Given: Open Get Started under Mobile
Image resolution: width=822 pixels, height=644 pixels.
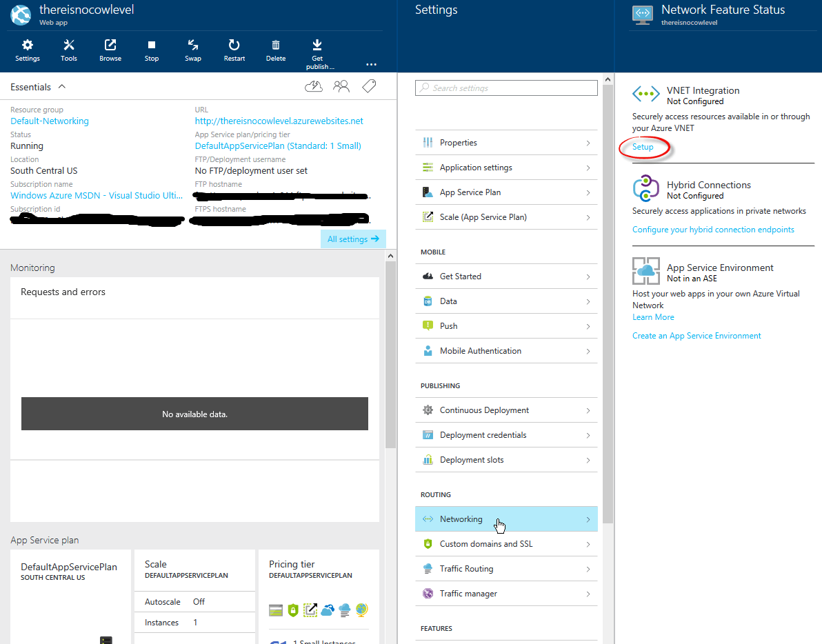Looking at the screenshot, I should coord(506,276).
